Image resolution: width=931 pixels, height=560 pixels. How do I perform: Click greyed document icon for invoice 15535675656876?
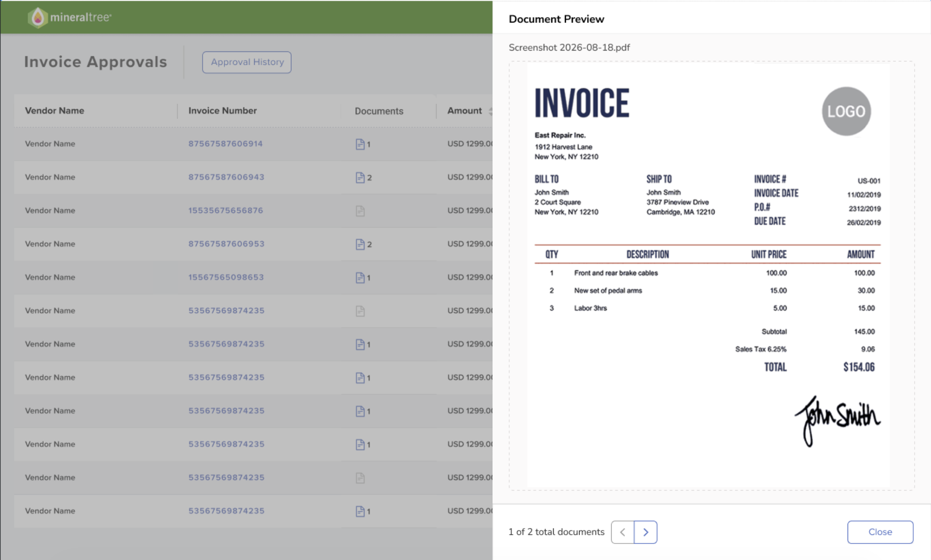[360, 211]
